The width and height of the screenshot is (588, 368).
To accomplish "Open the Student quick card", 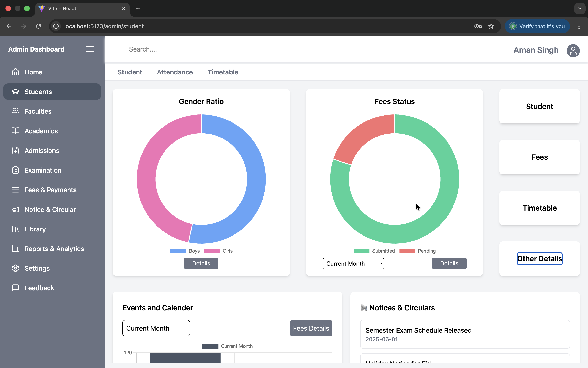I will point(539,106).
